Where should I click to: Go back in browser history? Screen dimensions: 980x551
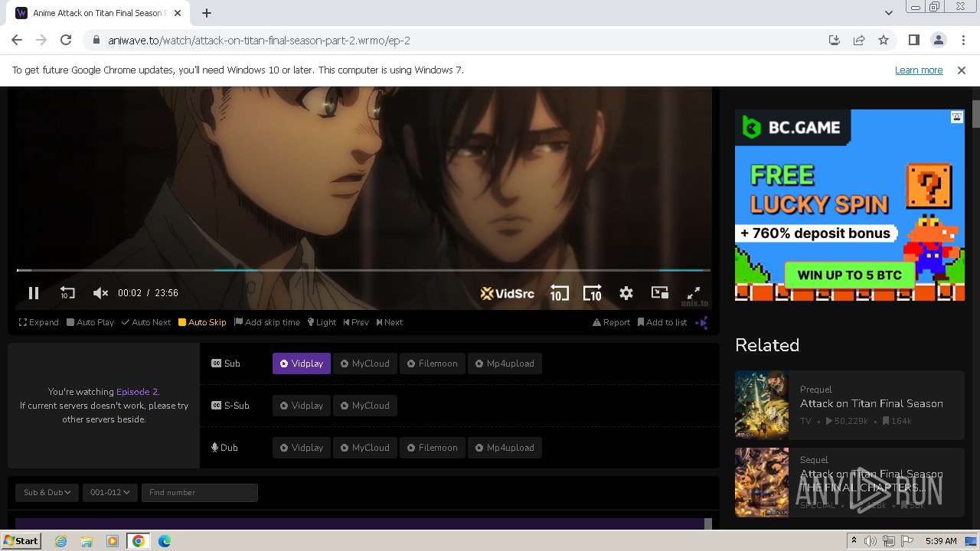coord(17,40)
